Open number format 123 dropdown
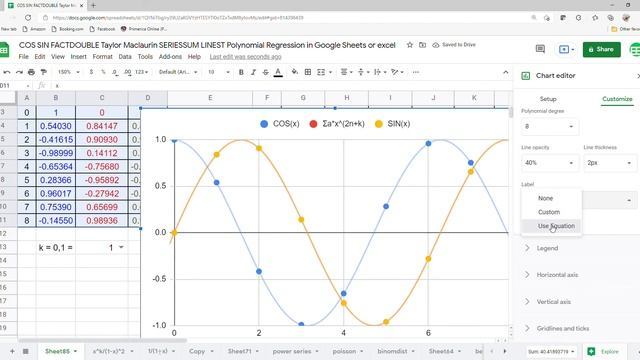Image resolution: width=640 pixels, height=360 pixels. (x=141, y=72)
